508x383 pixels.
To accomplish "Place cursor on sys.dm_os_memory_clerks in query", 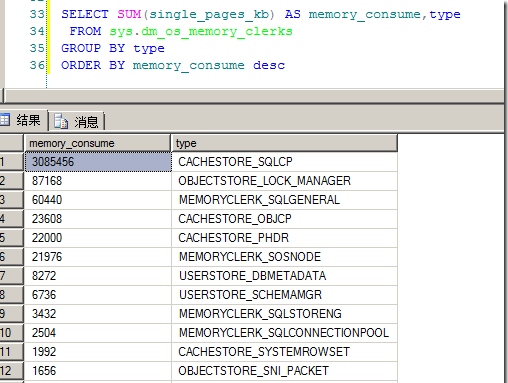I will (201, 31).
